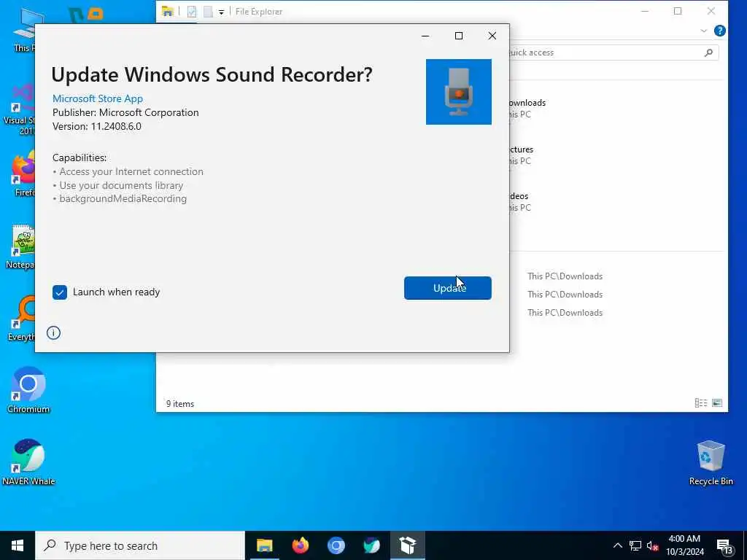Screen dimensions: 747x560
Task: Open the Recycle Bin desktop icon
Action: click(x=711, y=463)
